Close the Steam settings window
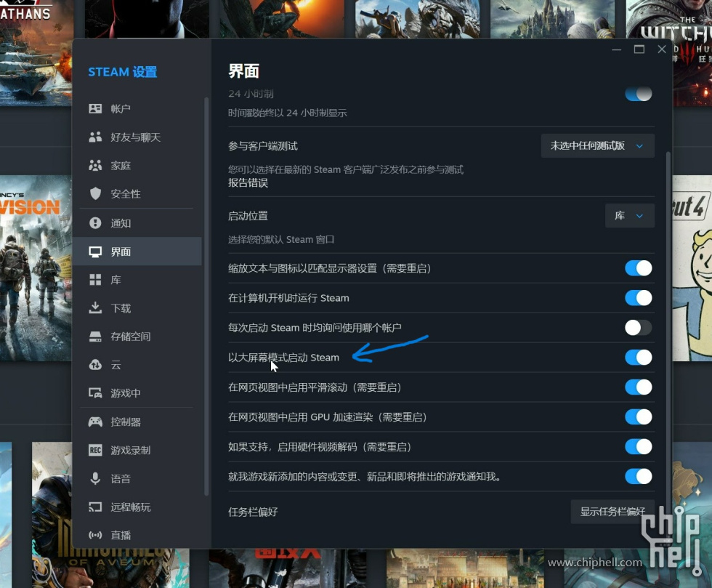Viewport: 712px width, 588px height. pos(662,49)
